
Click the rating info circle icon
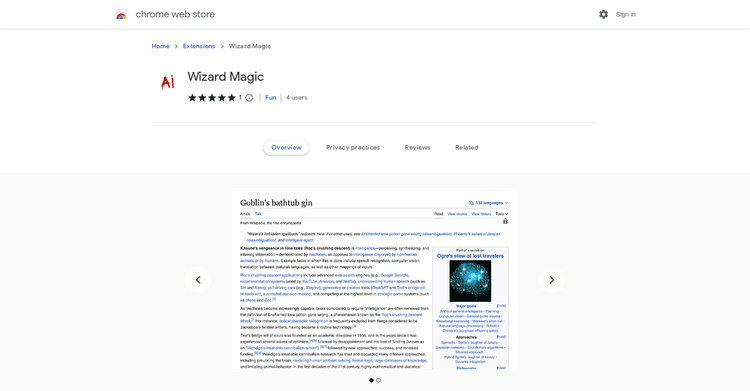pyautogui.click(x=249, y=98)
